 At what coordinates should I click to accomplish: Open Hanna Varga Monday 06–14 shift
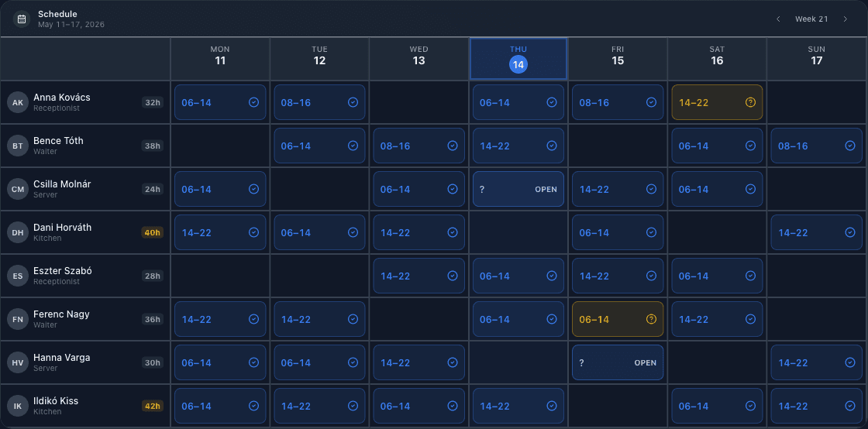coord(220,362)
